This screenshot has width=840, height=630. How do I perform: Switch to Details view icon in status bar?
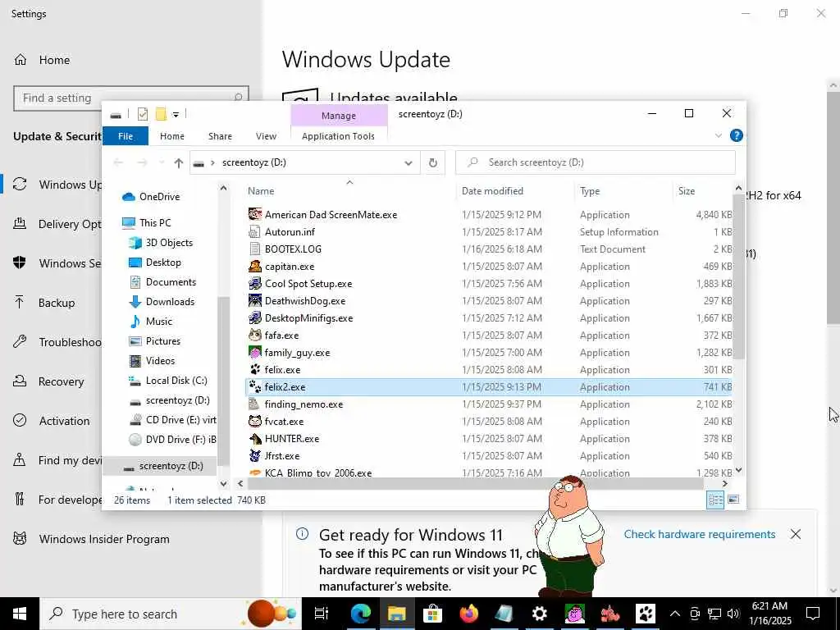pyautogui.click(x=715, y=500)
